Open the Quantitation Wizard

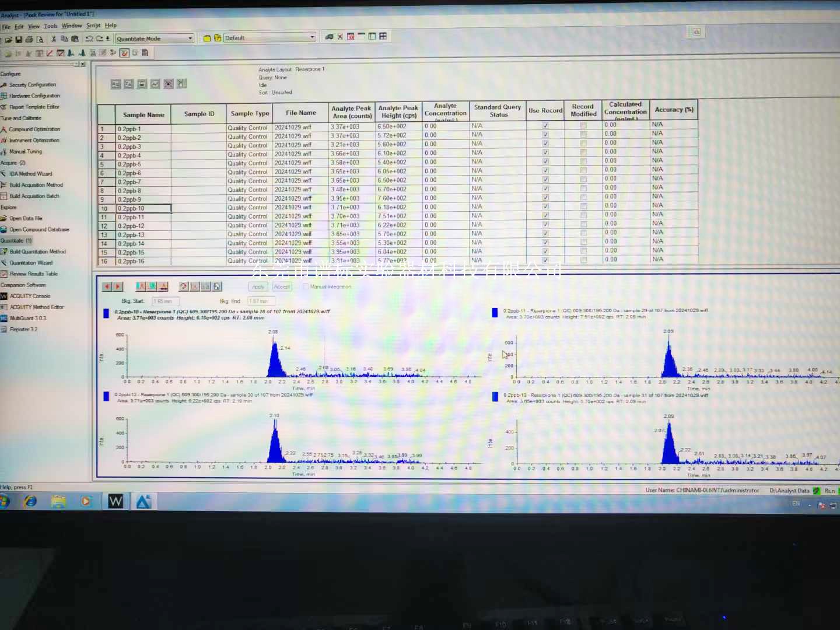(x=30, y=262)
